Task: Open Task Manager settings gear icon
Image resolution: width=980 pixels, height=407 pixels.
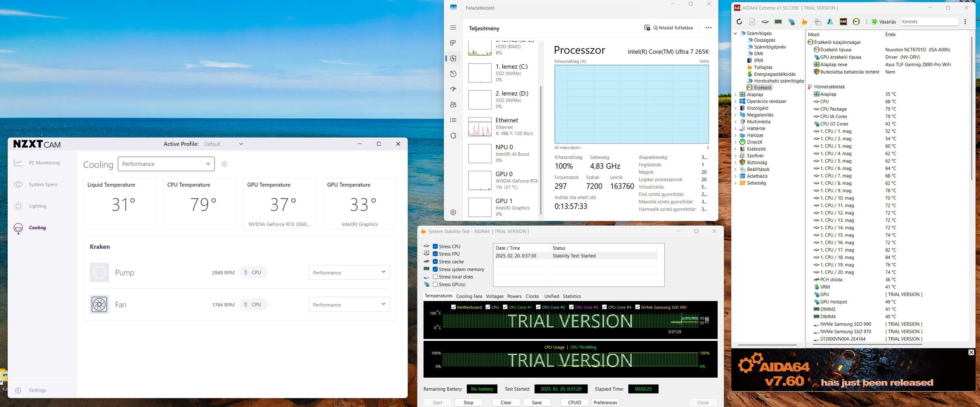Action: (453, 212)
